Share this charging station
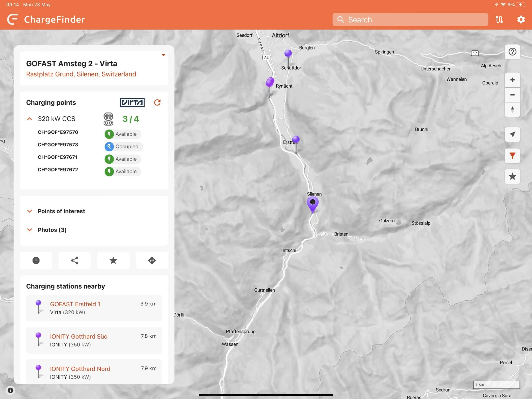Image resolution: width=532 pixels, height=399 pixels. click(x=74, y=260)
